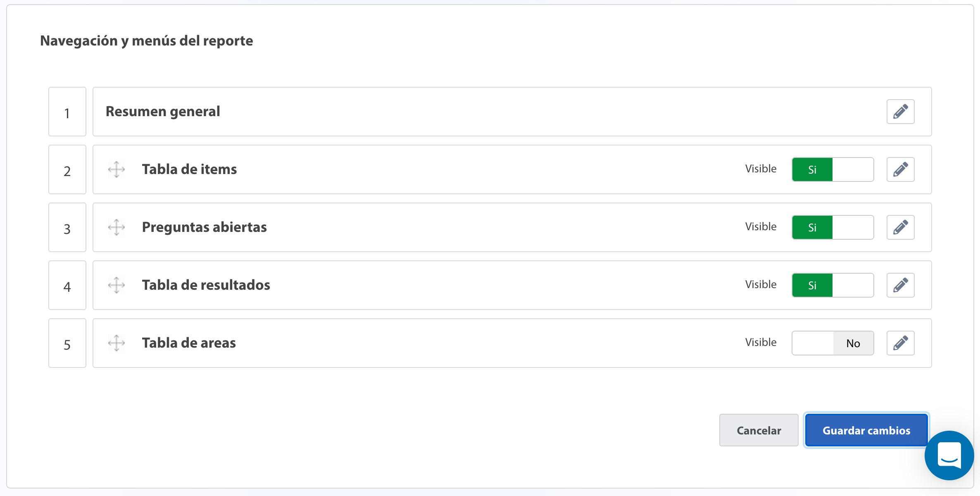Click pencil icon for Tabla de items
Screen dimensions: 980x496
(x=900, y=169)
